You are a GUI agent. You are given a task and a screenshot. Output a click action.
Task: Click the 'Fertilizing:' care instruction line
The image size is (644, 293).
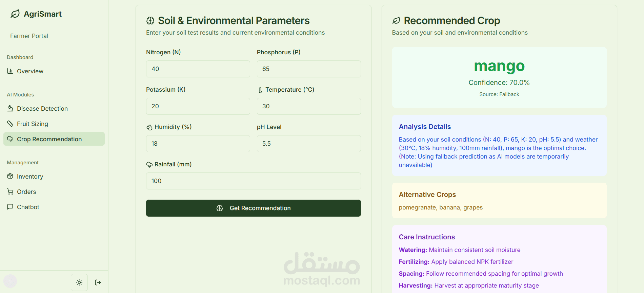[456, 262]
